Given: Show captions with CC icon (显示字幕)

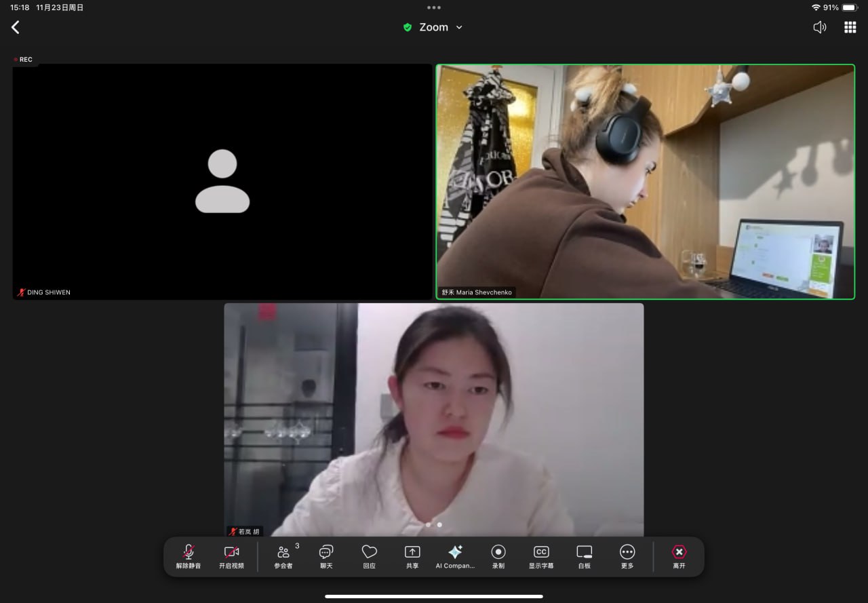Looking at the screenshot, I should pos(541,556).
